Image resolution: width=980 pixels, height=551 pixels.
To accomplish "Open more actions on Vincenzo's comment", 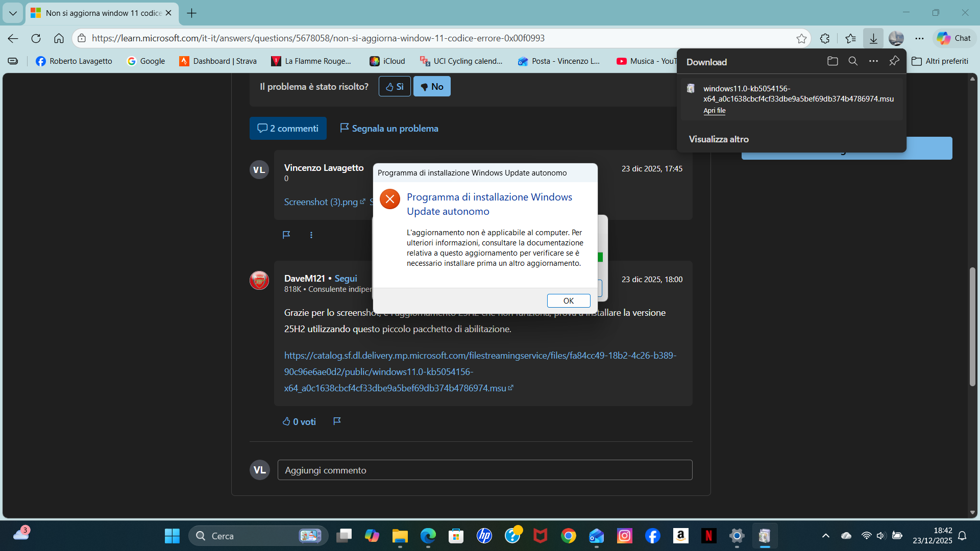I will [311, 235].
